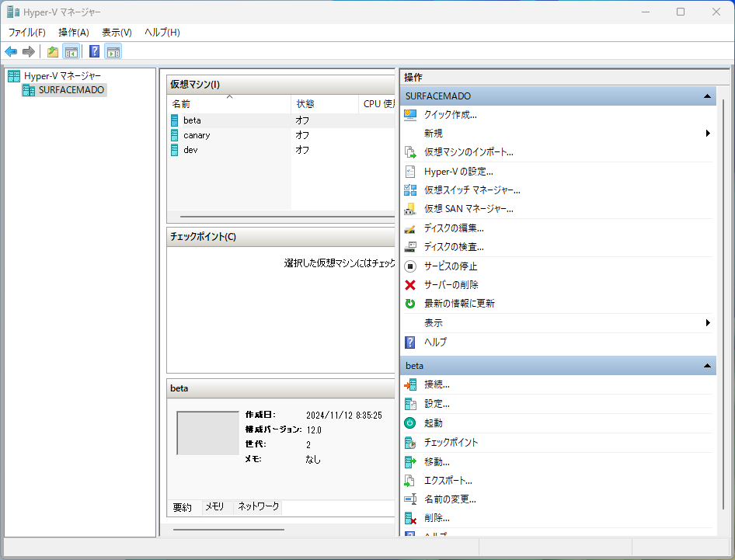The image size is (735, 560).
Task: Open the ヘルプ(H) menu
Action: (x=162, y=33)
